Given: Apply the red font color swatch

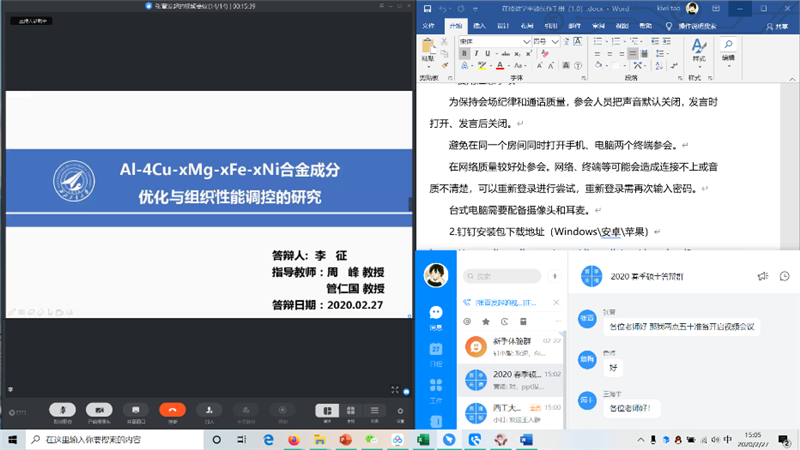Looking at the screenshot, I should click(x=500, y=66).
